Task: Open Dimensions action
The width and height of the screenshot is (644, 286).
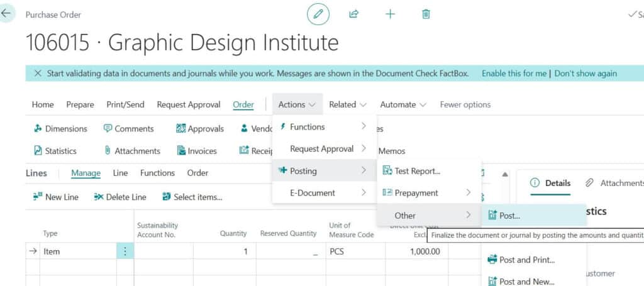Action: (x=60, y=129)
